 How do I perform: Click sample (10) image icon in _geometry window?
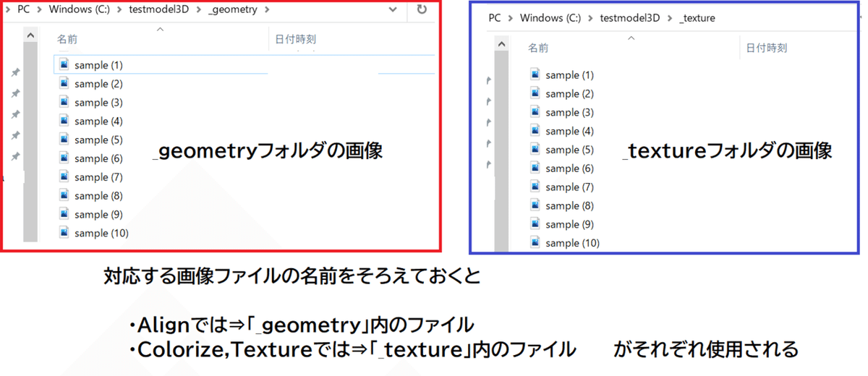(x=64, y=233)
